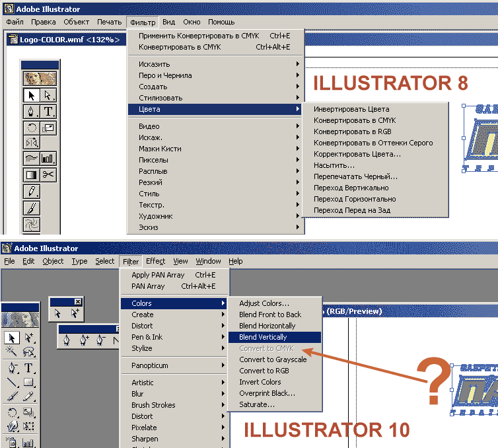Screen dimensions: 498x448
Task: Pick the Symbol Sprayer tool in Illustrator 10 toolbox
Action: (x=12, y=443)
